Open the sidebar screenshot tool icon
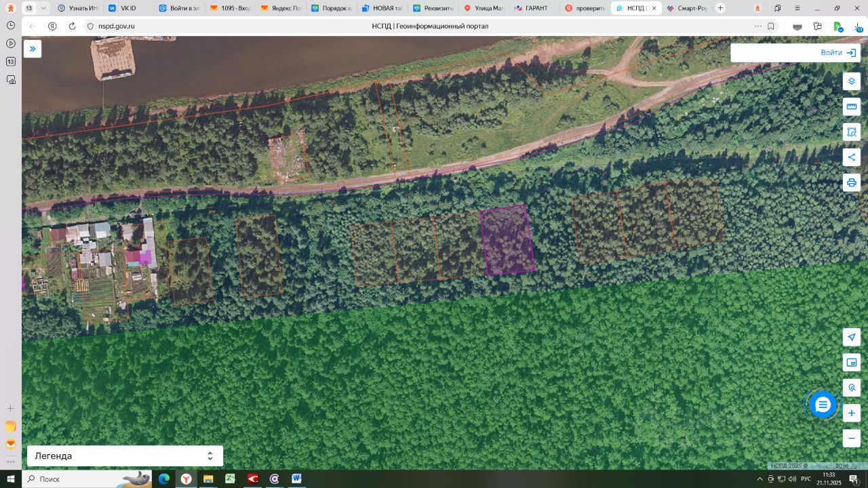This screenshot has height=488, width=868. pos(11,79)
